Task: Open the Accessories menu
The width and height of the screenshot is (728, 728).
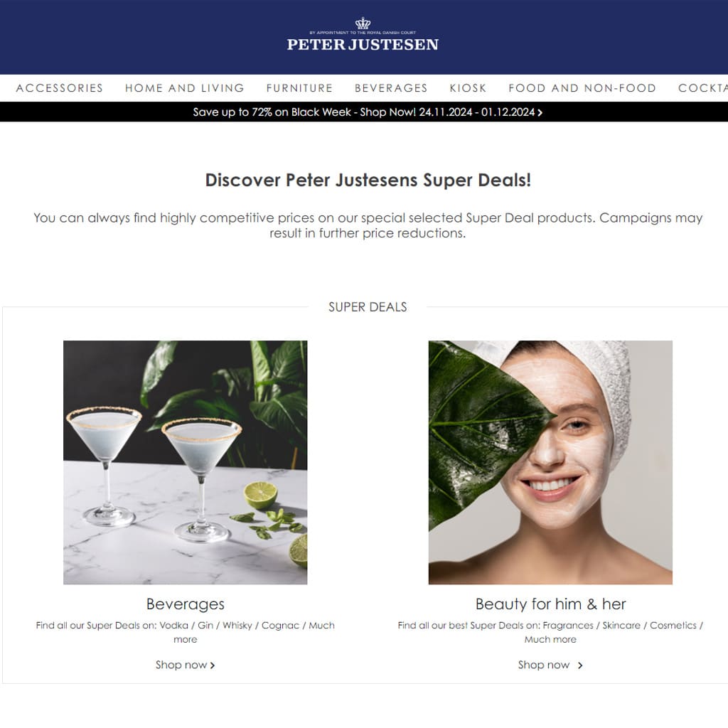Action: pos(60,88)
